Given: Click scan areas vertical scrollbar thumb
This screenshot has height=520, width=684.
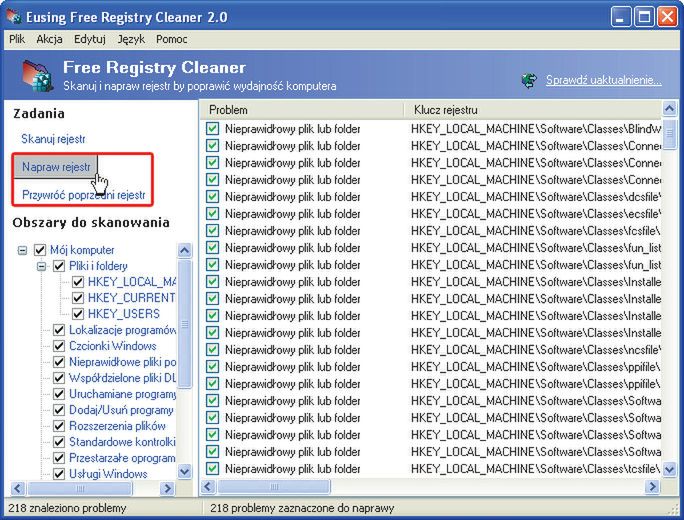Looking at the screenshot, I should click(x=185, y=324).
